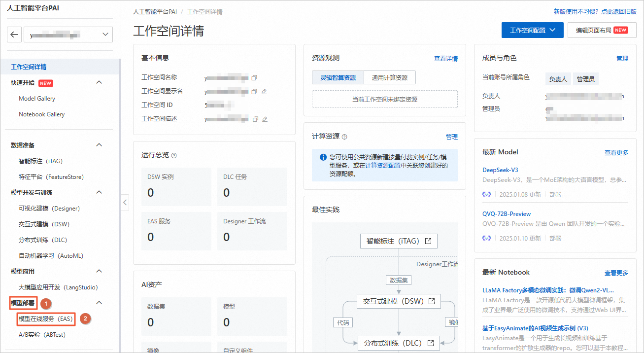Collapse the left sidebar with the arrow handle
Image resolution: width=644 pixels, height=353 pixels.
point(125,202)
